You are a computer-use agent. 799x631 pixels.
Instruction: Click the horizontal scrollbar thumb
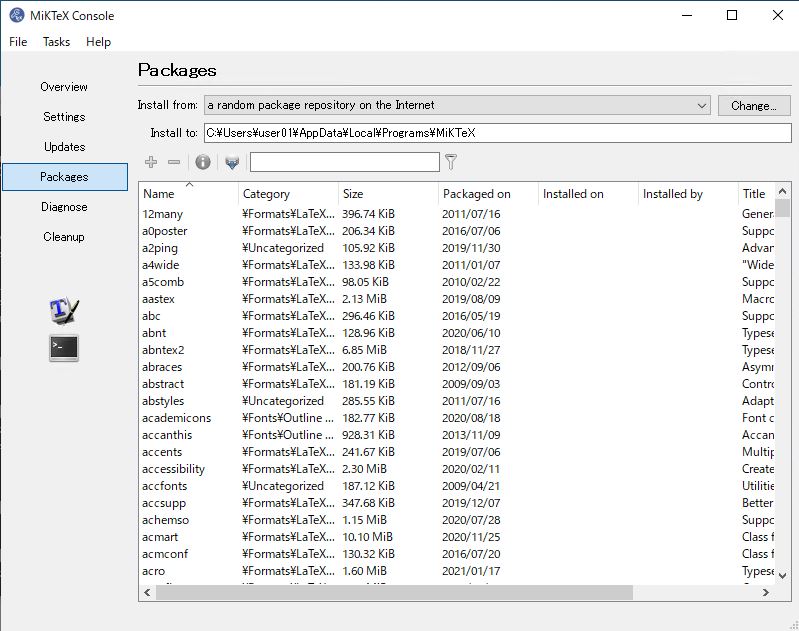tap(394, 592)
